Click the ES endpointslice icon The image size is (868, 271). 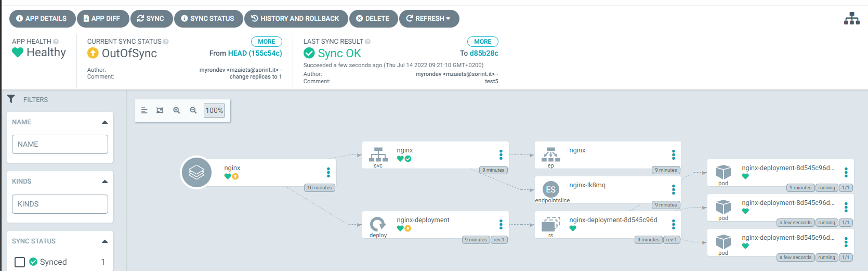pyautogui.click(x=551, y=189)
